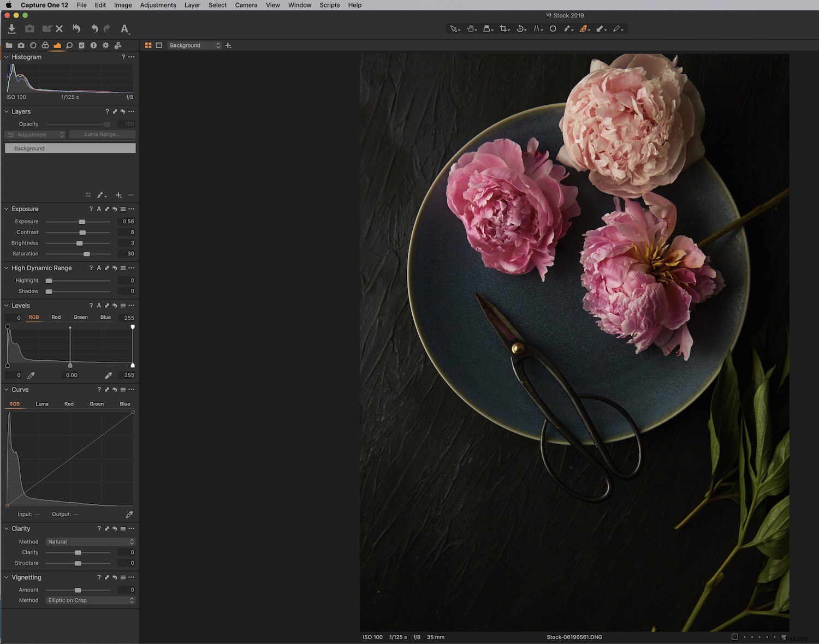Collapse the Curve panel with its disclosure arrow
Screen dimensions: 819x644
click(6, 389)
